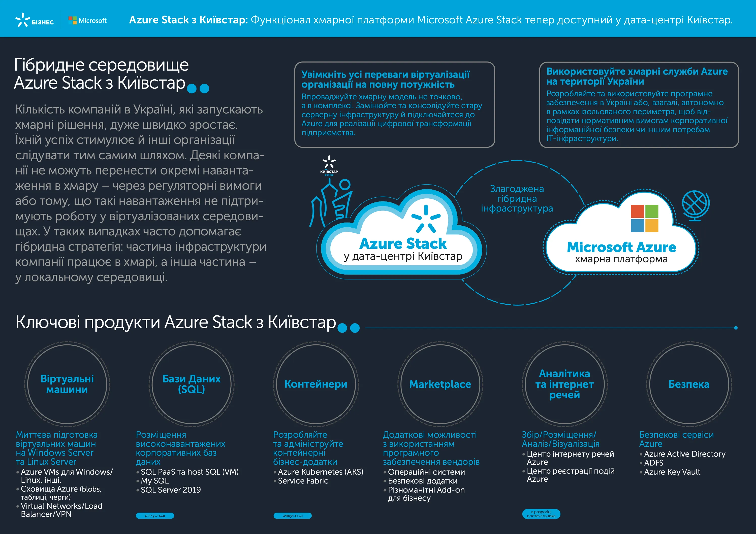Select the Контейнери circle
This screenshot has width=756, height=534.
tap(316, 384)
